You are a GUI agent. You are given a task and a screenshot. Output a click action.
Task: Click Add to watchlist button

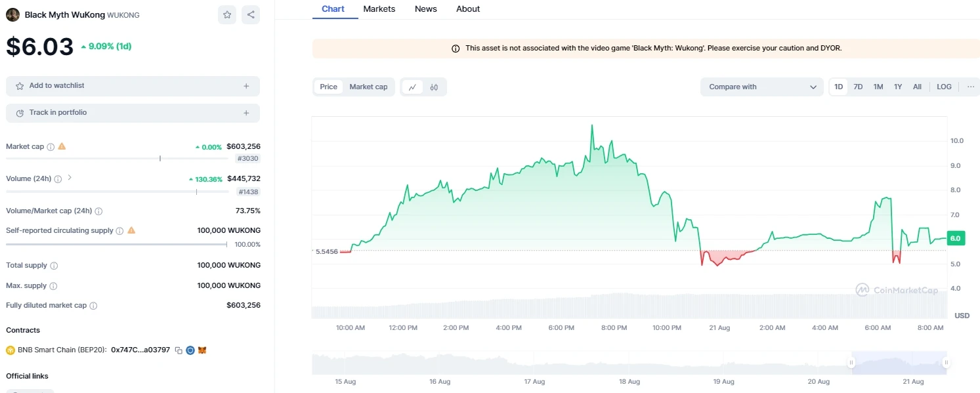pos(133,86)
